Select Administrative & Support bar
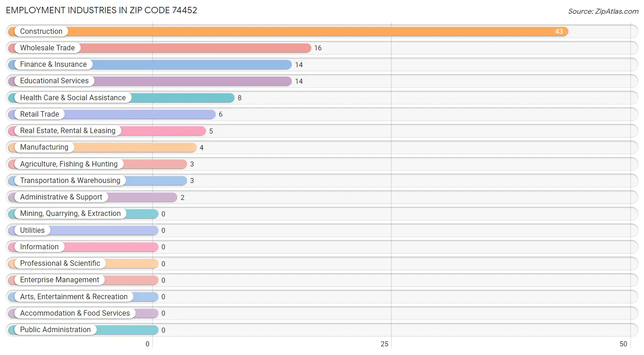Screen dimensions: 644x355 93,197
